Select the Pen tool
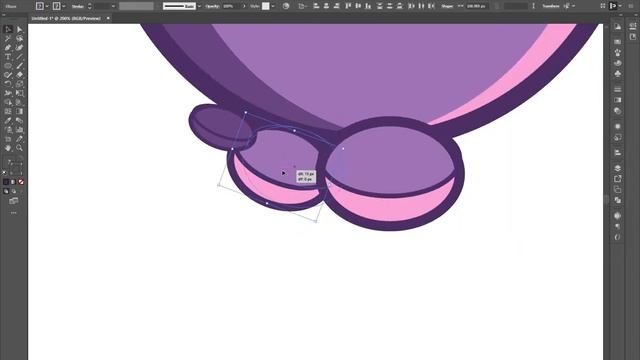Screen dimensions: 640x360 coord(8,48)
